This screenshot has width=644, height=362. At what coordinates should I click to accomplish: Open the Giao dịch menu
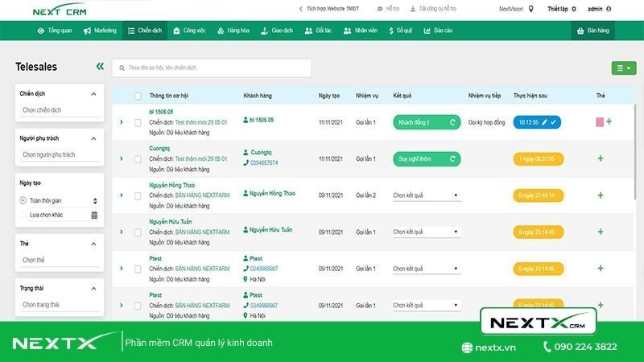coord(277,31)
